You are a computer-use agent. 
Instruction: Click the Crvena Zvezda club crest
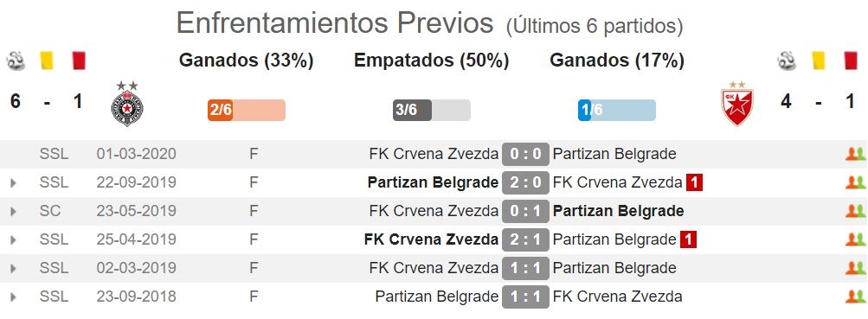tap(736, 104)
